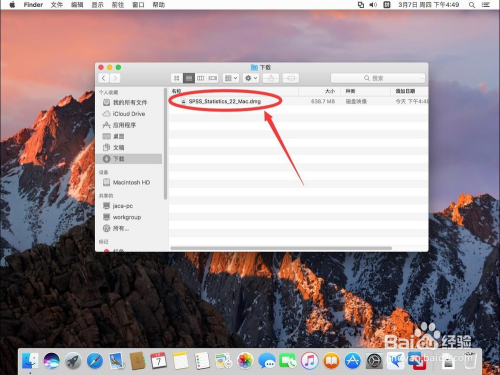Open 桌面 folder in sidebar
This screenshot has width=500, height=375.
point(118,136)
